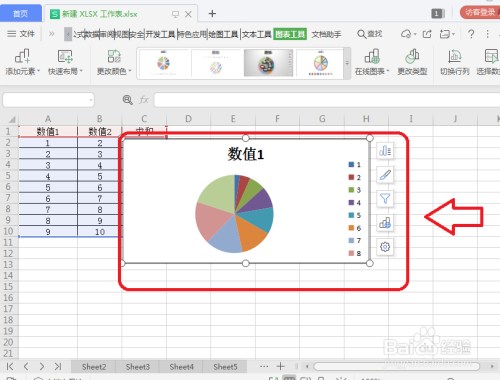Click legend entry 1 blue swatch
Image resolution: width=500 pixels, height=380 pixels.
pyautogui.click(x=351, y=164)
